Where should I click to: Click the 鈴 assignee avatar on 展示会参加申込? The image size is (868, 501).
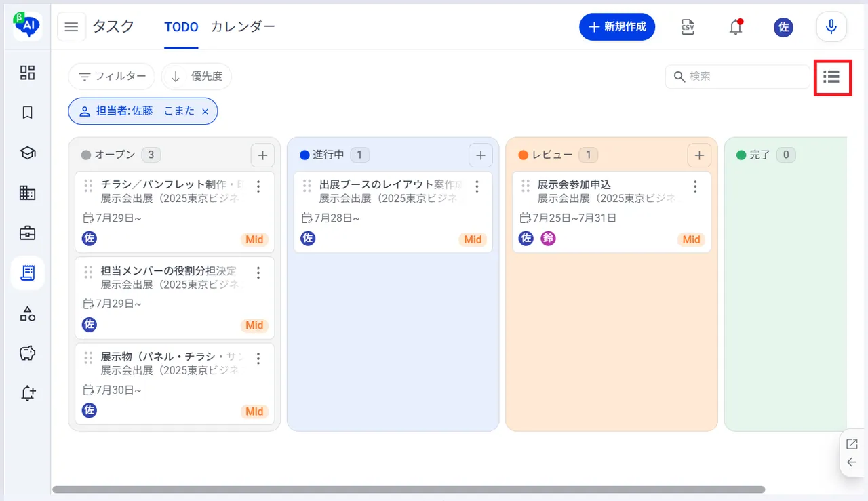pos(548,239)
